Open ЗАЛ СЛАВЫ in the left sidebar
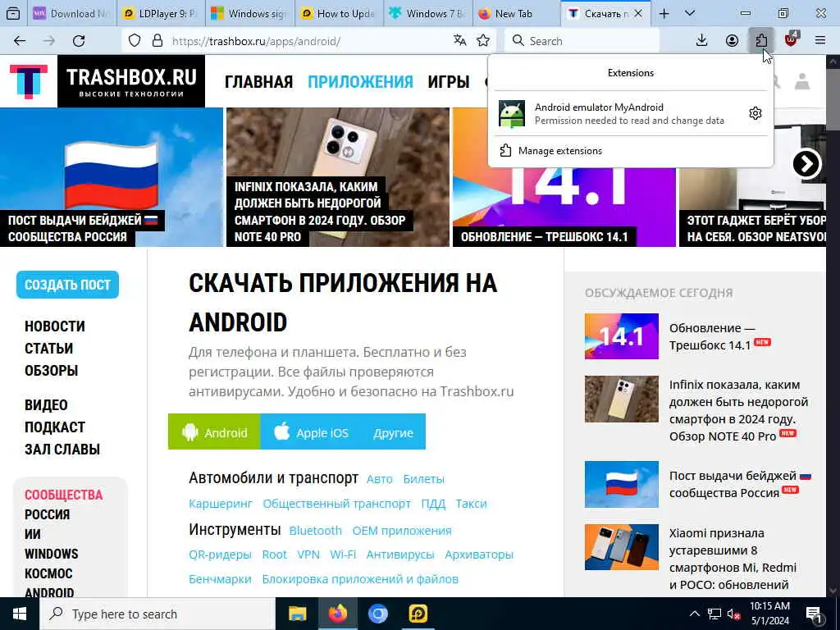Image resolution: width=840 pixels, height=630 pixels. tap(62, 449)
